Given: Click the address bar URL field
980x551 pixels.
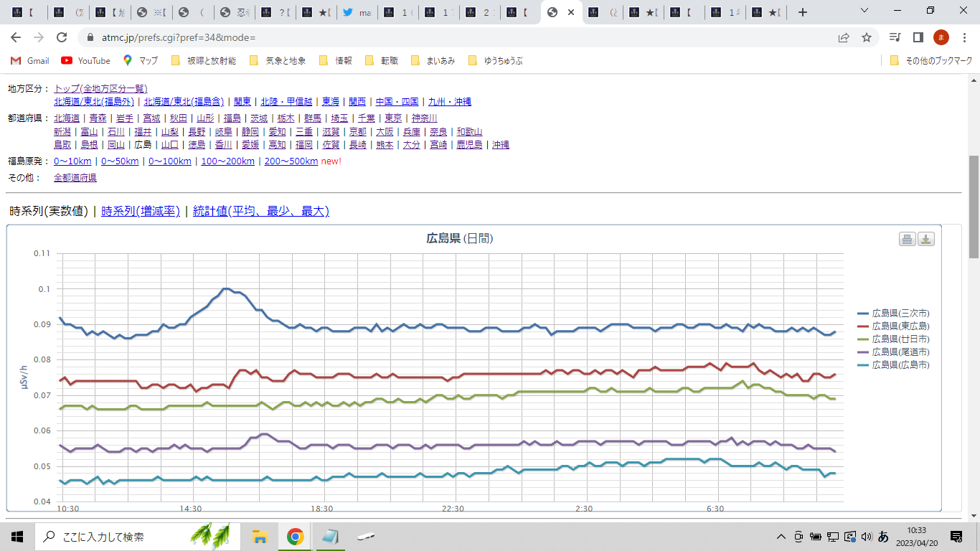Looking at the screenshot, I should coord(459,37).
